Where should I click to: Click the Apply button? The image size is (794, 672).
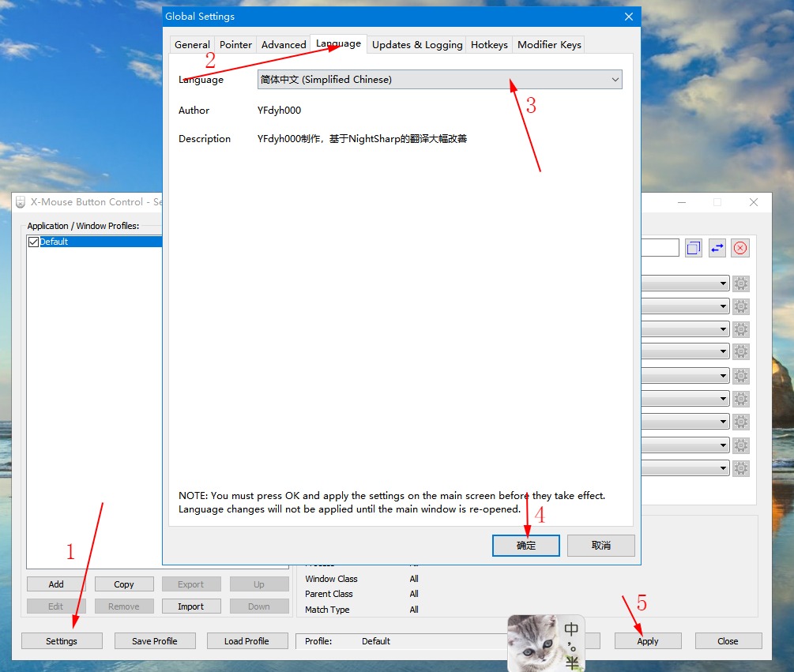[648, 641]
